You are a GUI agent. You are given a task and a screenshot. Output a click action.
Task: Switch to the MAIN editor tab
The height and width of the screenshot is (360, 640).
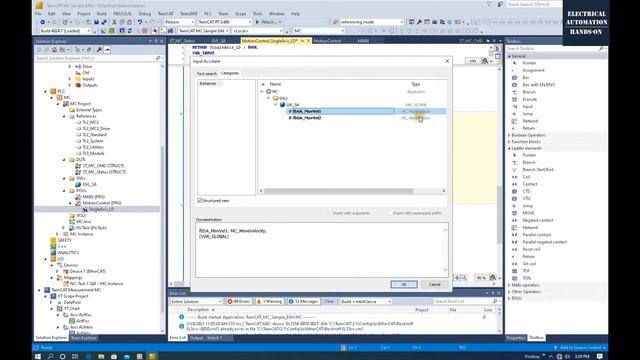click(x=363, y=41)
